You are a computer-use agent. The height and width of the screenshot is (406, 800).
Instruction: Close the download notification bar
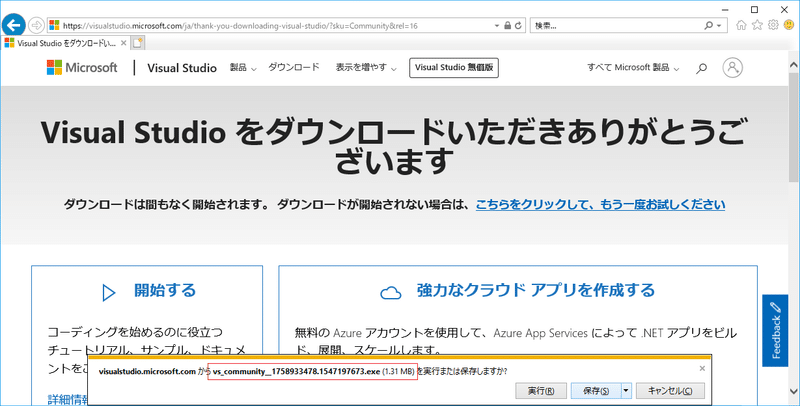click(702, 368)
